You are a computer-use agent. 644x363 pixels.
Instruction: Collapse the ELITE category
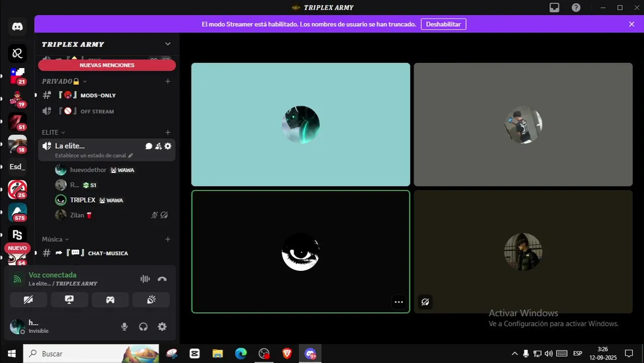tap(53, 132)
